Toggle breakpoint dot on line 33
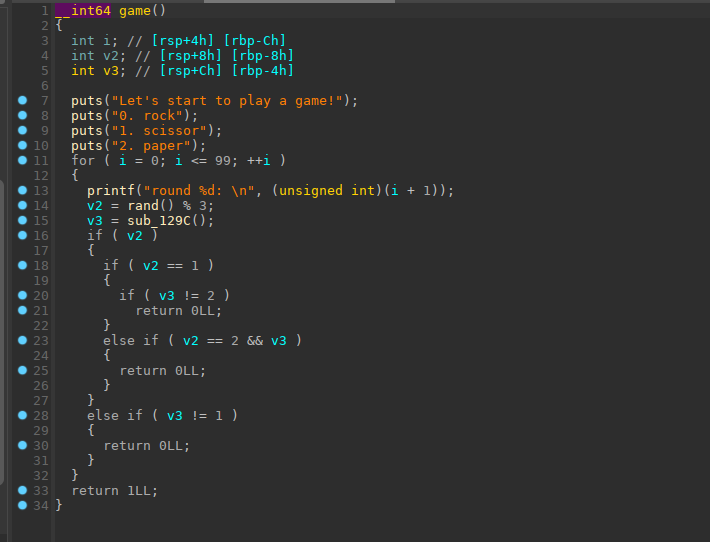This screenshot has height=542, width=710. pos(22,490)
